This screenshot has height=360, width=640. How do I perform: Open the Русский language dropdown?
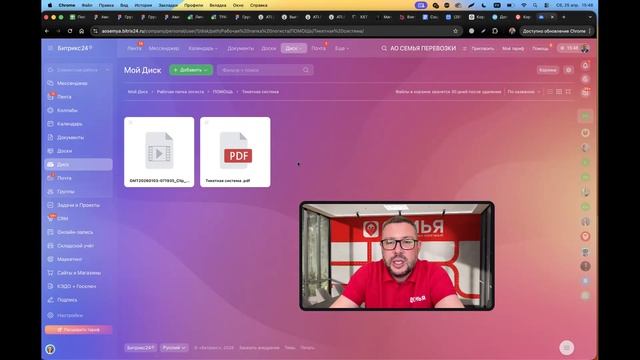coord(174,348)
